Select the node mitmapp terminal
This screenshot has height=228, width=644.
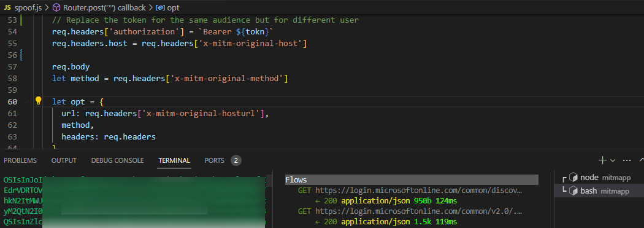(x=599, y=178)
